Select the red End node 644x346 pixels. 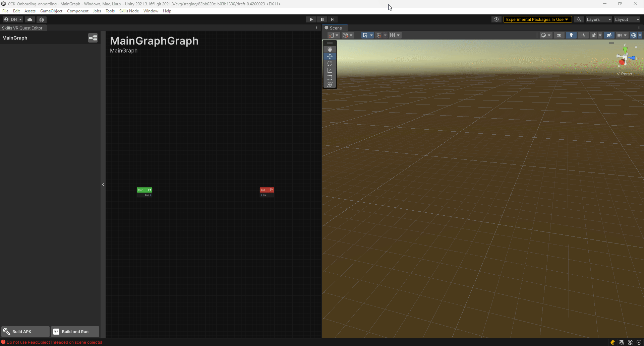(267, 192)
